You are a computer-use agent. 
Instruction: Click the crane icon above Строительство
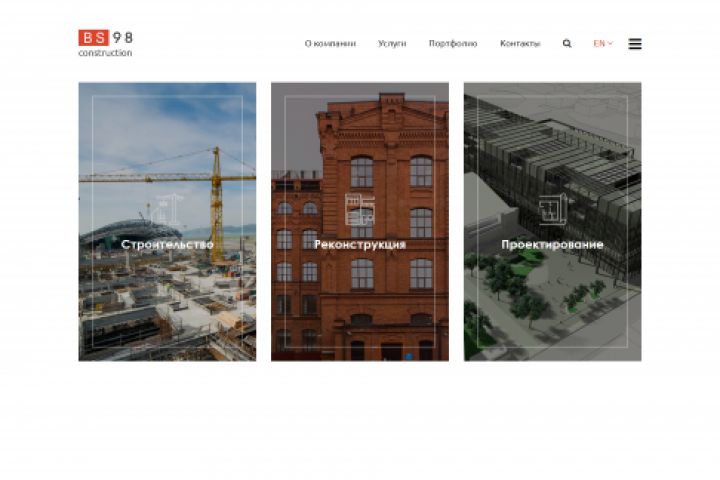(167, 210)
